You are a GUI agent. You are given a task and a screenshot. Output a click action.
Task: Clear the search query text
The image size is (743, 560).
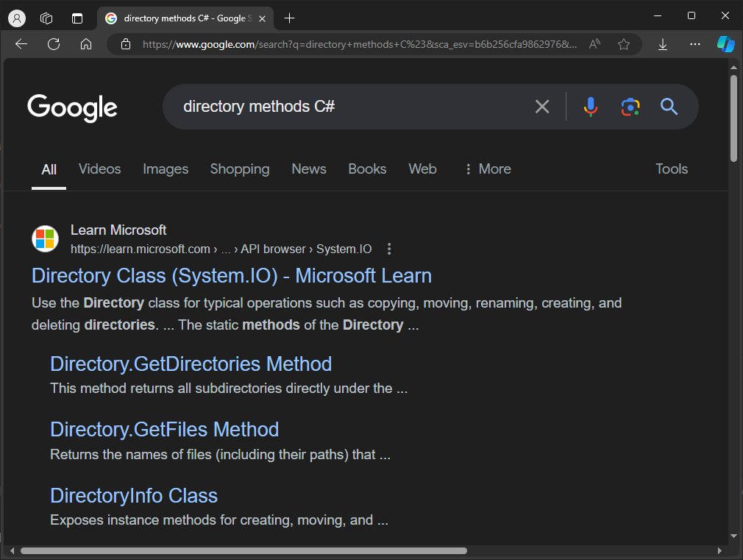(x=542, y=107)
